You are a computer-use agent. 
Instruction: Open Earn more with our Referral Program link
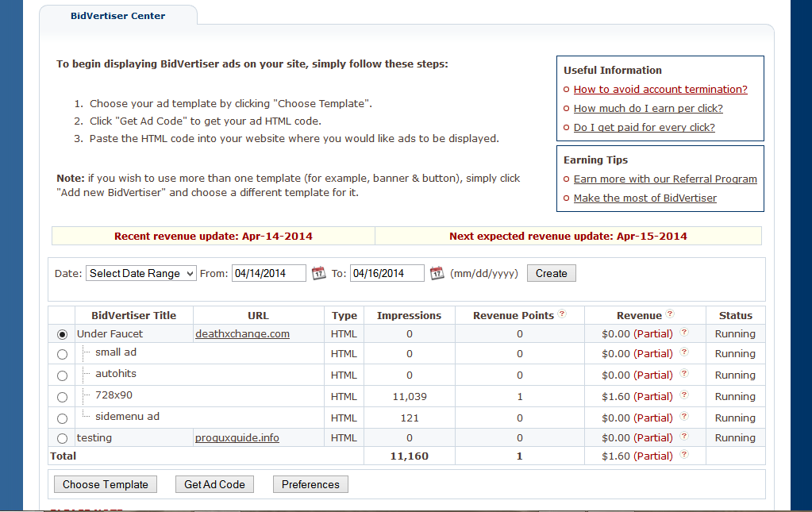pyautogui.click(x=665, y=179)
